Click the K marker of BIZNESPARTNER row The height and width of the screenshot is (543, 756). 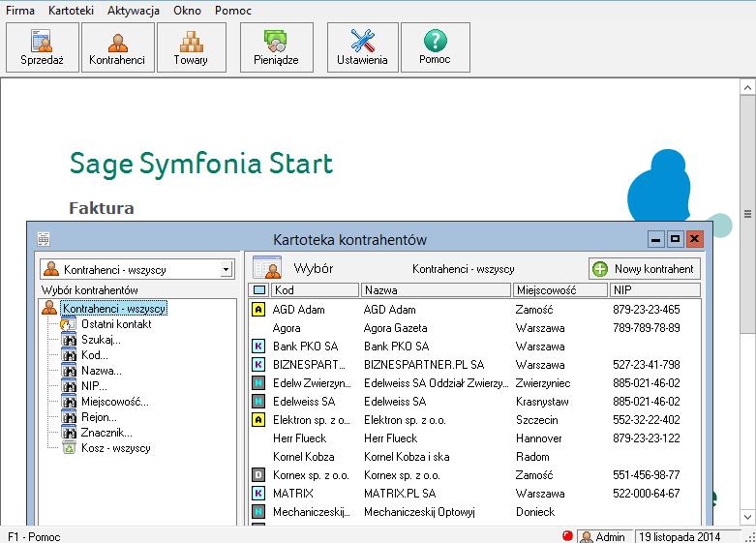(x=258, y=364)
